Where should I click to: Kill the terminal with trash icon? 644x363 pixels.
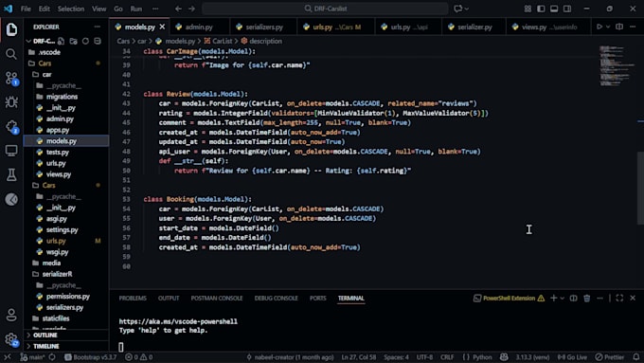pos(587,298)
